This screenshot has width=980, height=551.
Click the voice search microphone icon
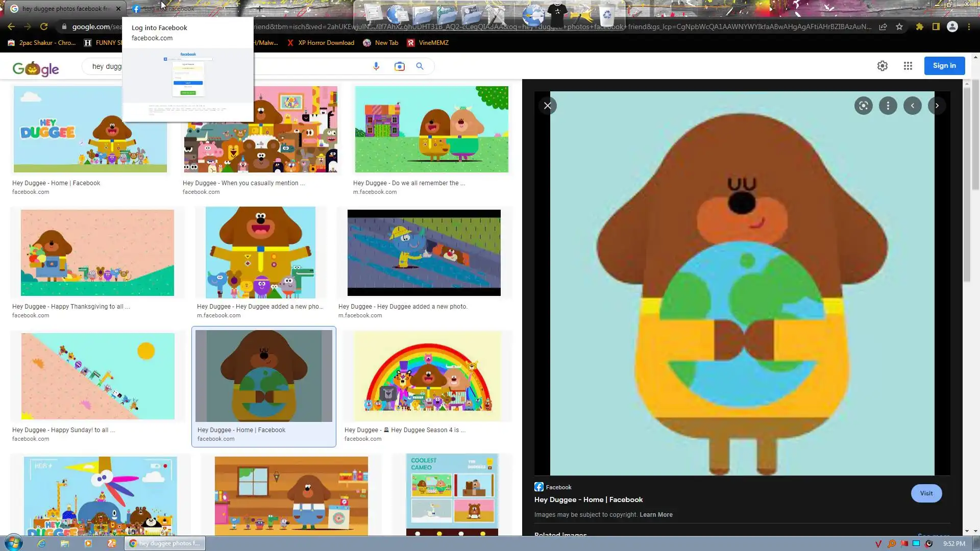376,66
